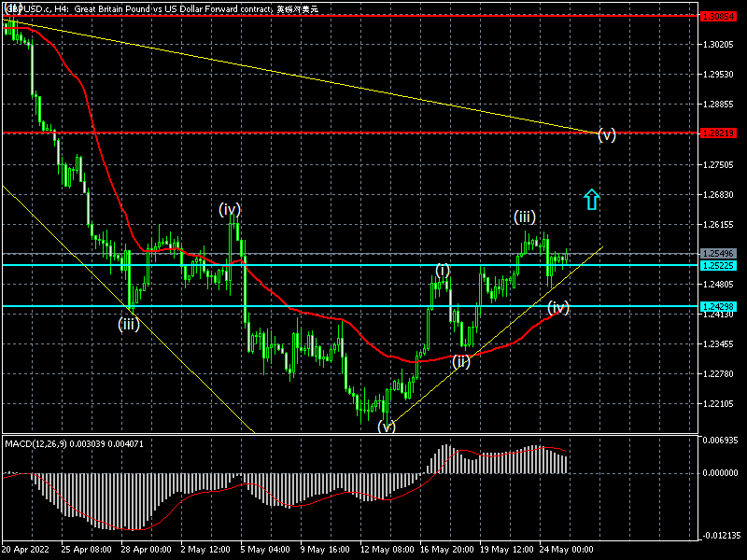The width and height of the screenshot is (747, 560).
Task: Click the MACD(12,26,9) indicator label
Action: coord(74,444)
